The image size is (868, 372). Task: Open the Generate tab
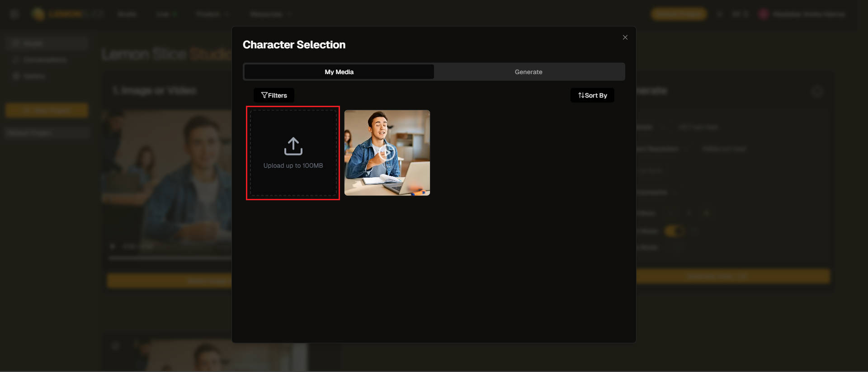pyautogui.click(x=528, y=72)
